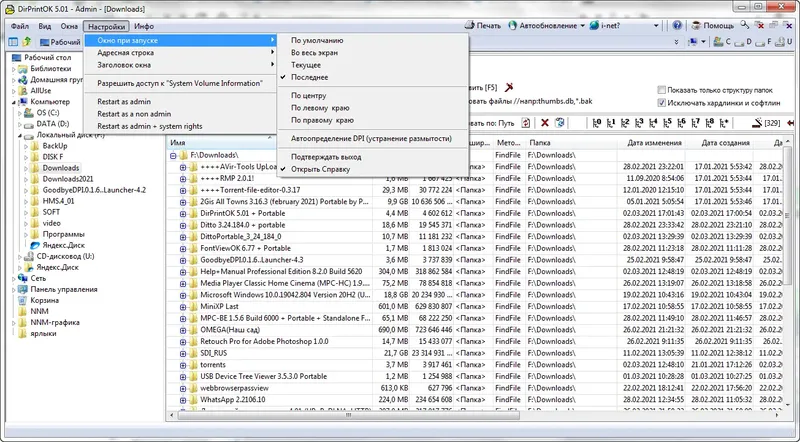Image resolution: width=800 pixels, height=442 pixels.
Task: Click Restart as admin + system rights
Action: click(x=181, y=126)
